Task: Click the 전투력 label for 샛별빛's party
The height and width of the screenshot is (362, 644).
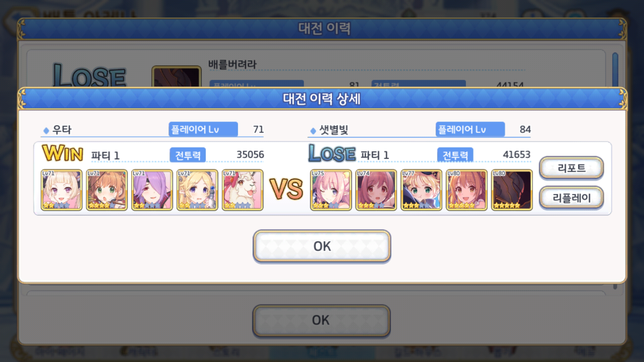Action: tap(455, 155)
